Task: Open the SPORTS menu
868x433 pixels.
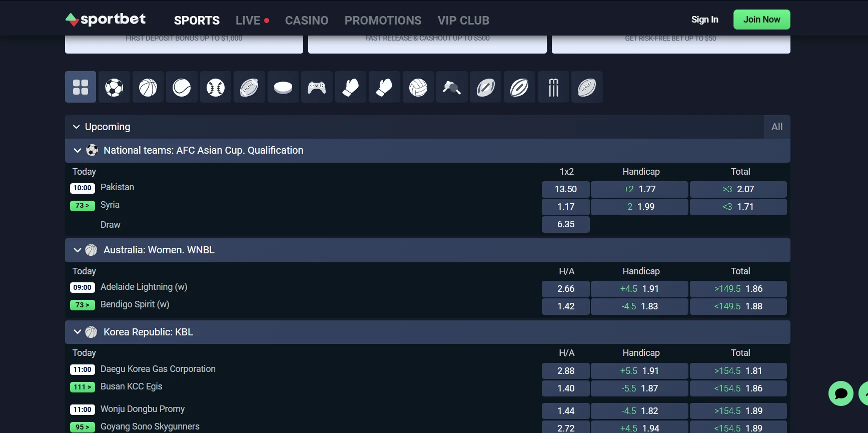Action: click(197, 21)
